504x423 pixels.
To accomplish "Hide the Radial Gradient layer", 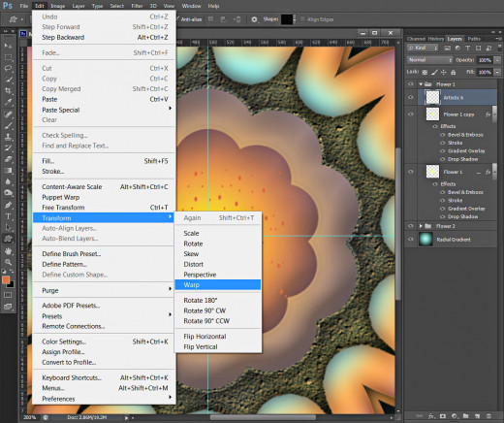I will point(411,240).
